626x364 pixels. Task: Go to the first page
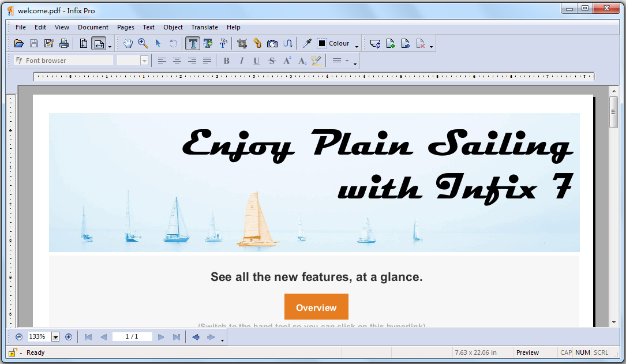coord(88,337)
